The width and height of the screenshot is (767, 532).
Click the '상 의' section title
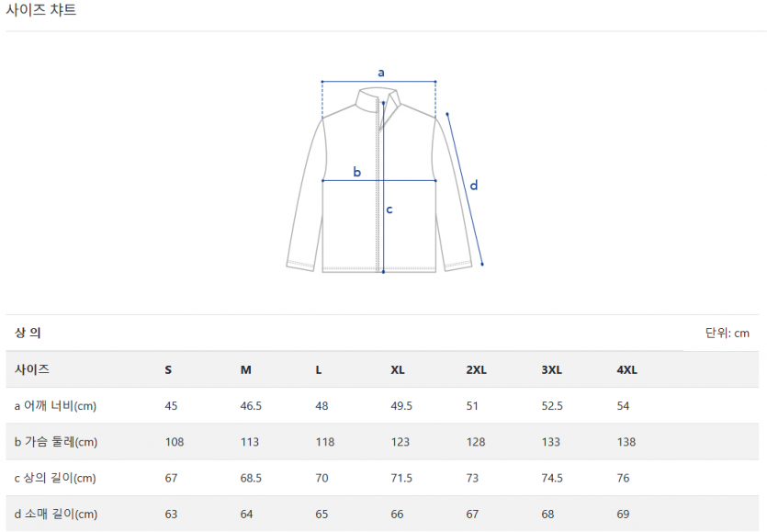28,333
